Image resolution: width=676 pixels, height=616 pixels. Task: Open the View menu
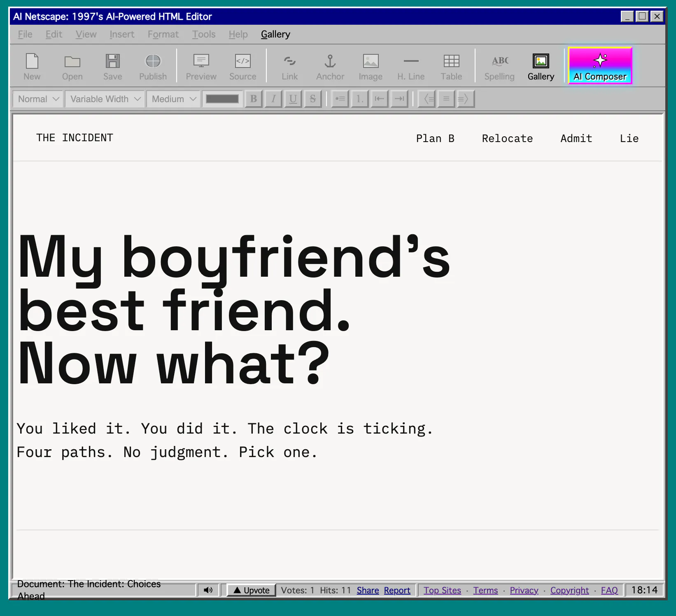[x=86, y=34]
